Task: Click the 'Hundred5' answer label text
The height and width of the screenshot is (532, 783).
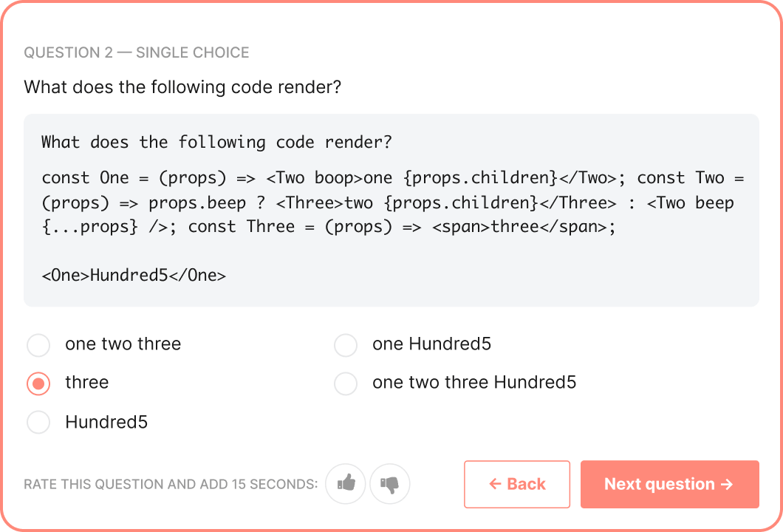Action: click(x=106, y=422)
